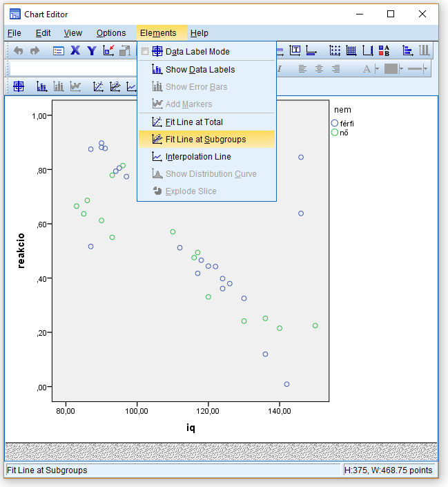Click the H:375, W:468.75 points status text

pos(388,470)
